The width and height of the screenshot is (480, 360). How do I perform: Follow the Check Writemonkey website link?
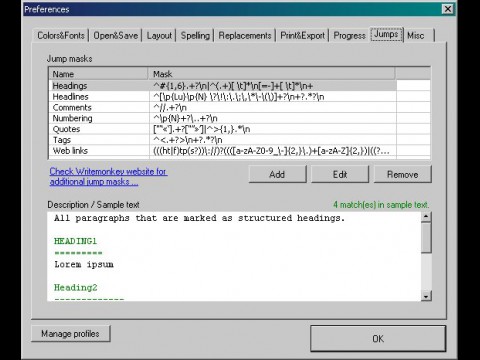click(108, 177)
